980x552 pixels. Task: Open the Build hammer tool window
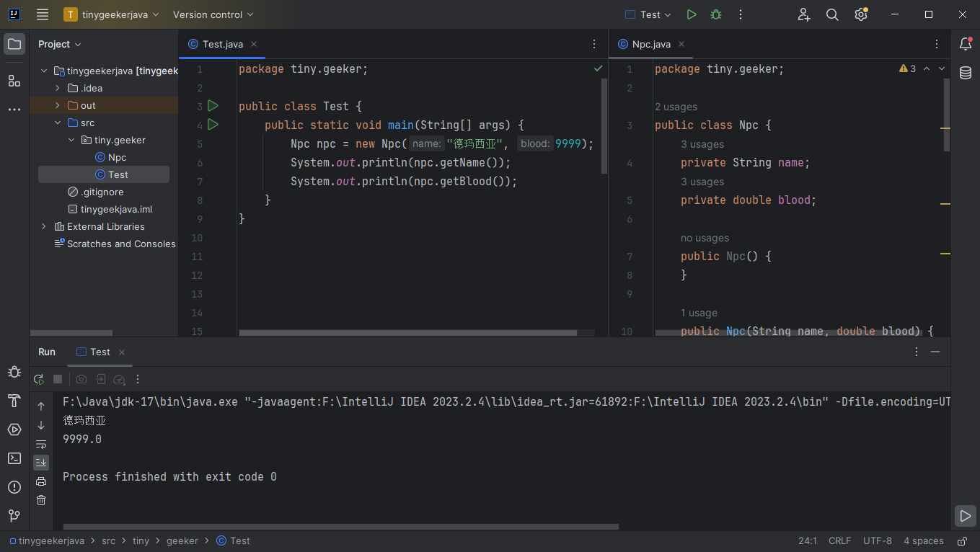[x=14, y=401]
